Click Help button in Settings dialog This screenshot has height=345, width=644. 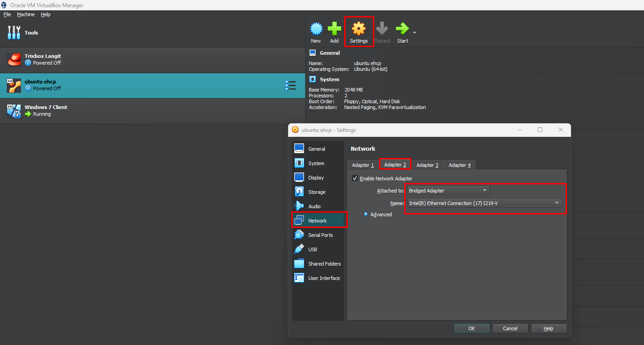[x=549, y=328]
